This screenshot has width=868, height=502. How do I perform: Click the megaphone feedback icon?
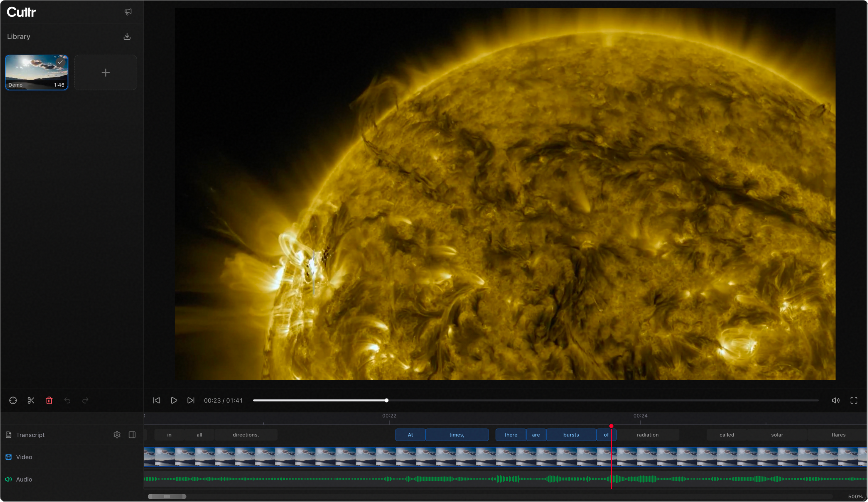128,12
